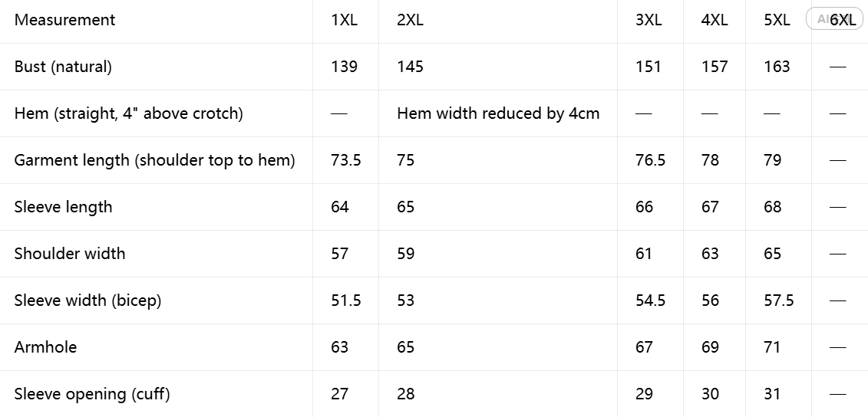
Task: Select the 5XL sleeve width value 57.5
Action: (779, 300)
